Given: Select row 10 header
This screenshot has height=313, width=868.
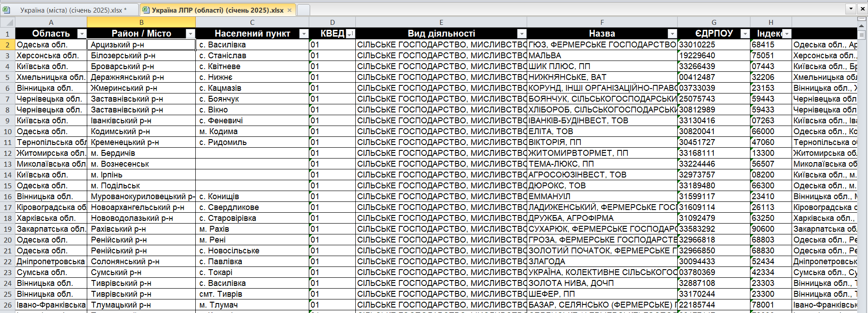Looking at the screenshot, I should point(8,131).
